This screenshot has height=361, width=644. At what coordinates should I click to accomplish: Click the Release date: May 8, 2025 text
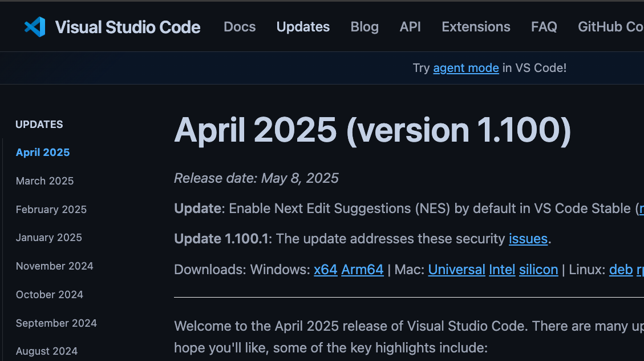pos(256,178)
